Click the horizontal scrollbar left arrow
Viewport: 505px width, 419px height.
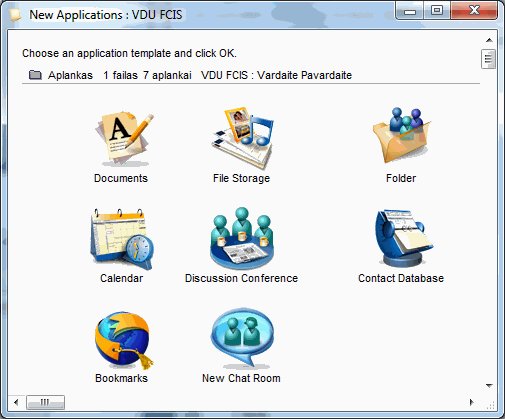[16, 402]
